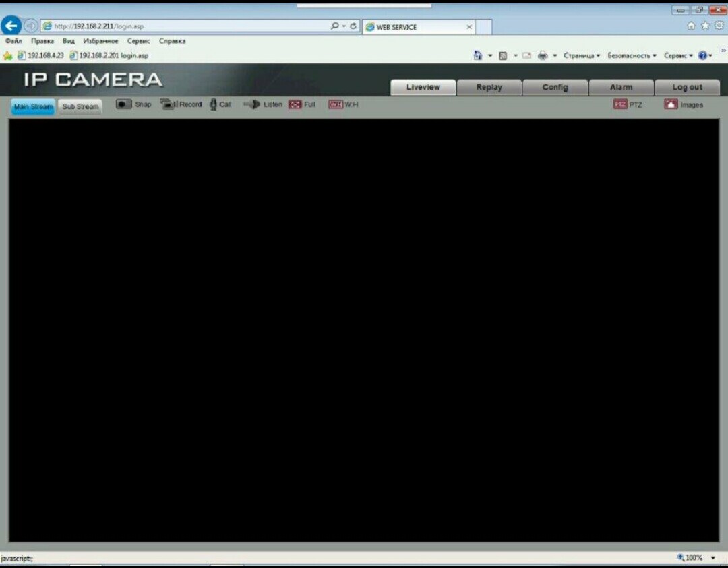
Task: Expand the Безопасность dropdown menu
Action: [632, 55]
